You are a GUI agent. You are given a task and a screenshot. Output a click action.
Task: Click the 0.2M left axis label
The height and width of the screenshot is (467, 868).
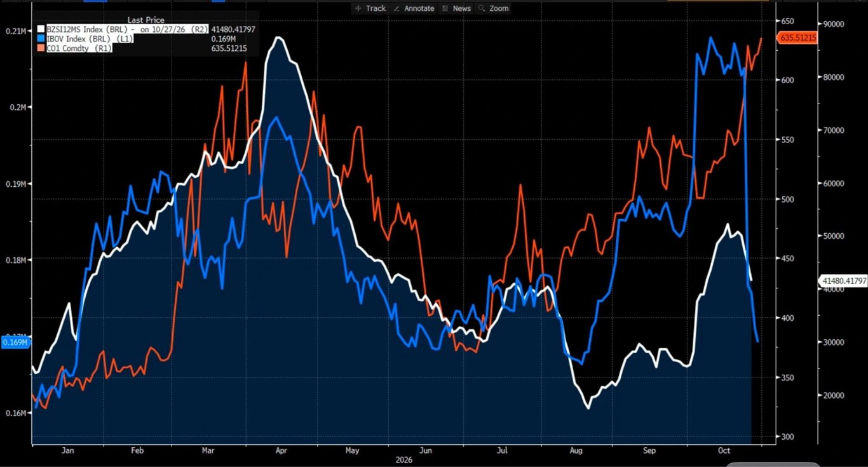[x=17, y=107]
